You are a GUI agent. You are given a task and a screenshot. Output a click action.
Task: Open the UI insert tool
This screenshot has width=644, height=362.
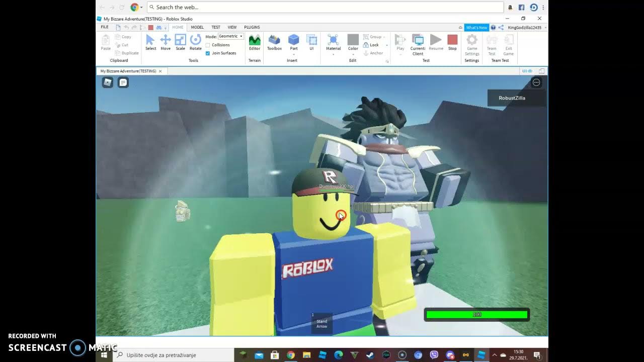311,42
